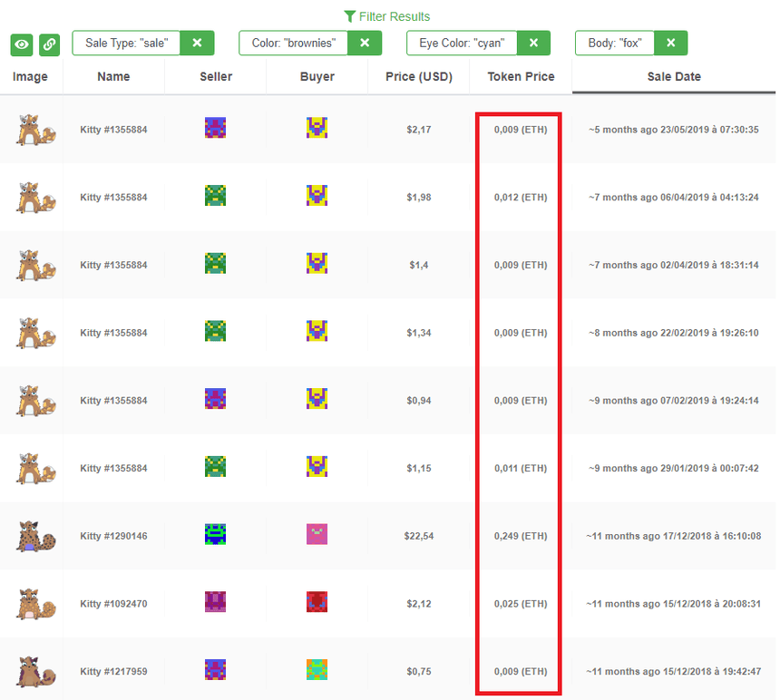Image resolution: width=780 pixels, height=700 pixels.
Task: Click the Name column header
Action: (x=113, y=77)
